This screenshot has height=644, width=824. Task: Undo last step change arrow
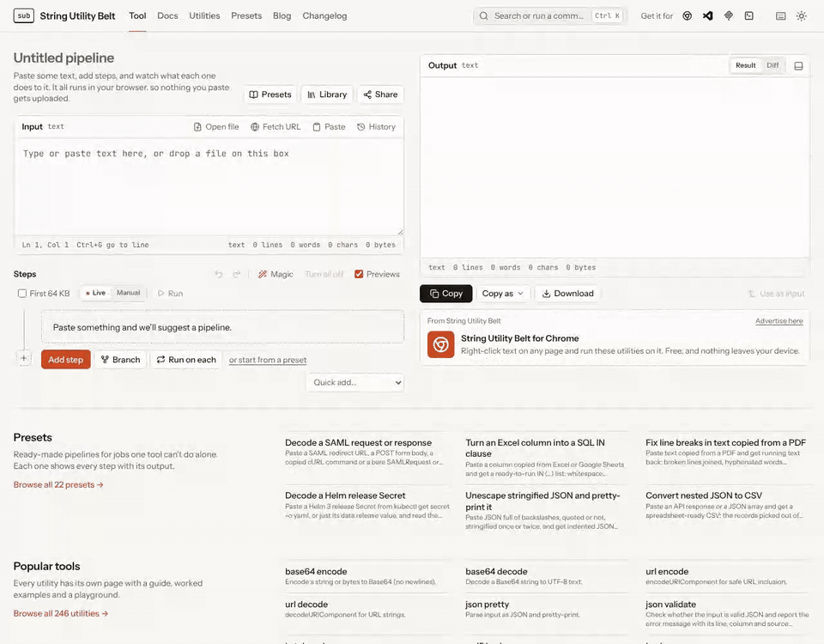(x=219, y=274)
